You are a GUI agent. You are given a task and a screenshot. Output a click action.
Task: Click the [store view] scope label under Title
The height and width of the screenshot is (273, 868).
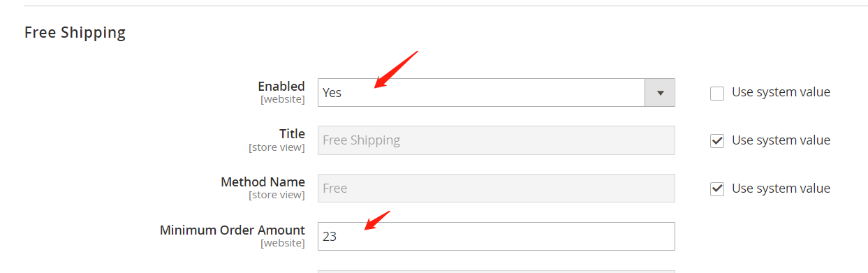[x=277, y=147]
